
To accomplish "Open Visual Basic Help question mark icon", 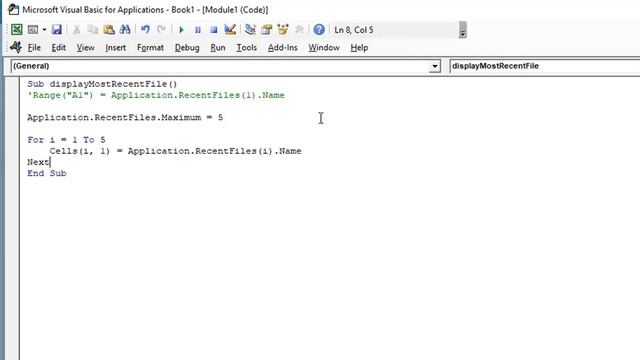I will (319, 30).
